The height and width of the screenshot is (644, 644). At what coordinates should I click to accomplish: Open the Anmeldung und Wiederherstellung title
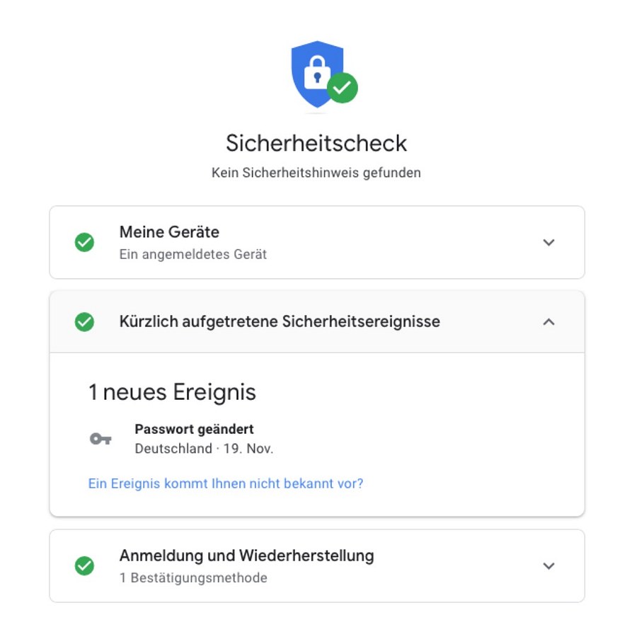[246, 556]
